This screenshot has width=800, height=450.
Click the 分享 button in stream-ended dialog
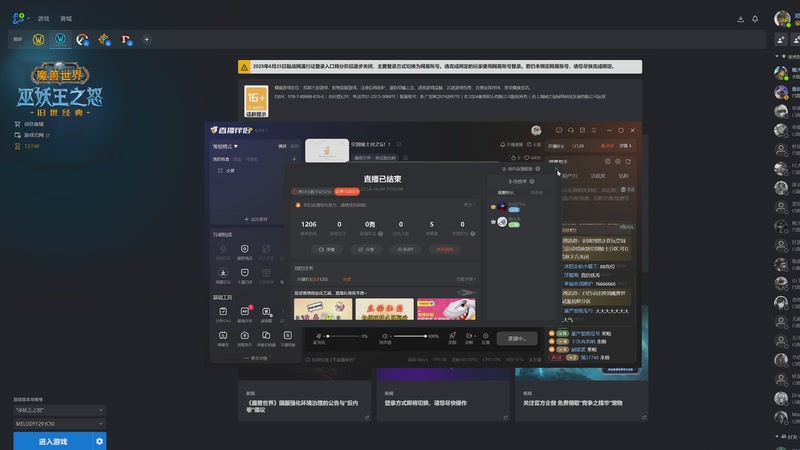pyautogui.click(x=366, y=249)
